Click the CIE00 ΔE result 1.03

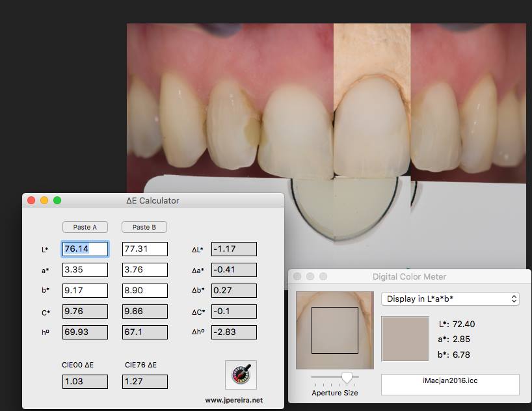click(85, 382)
